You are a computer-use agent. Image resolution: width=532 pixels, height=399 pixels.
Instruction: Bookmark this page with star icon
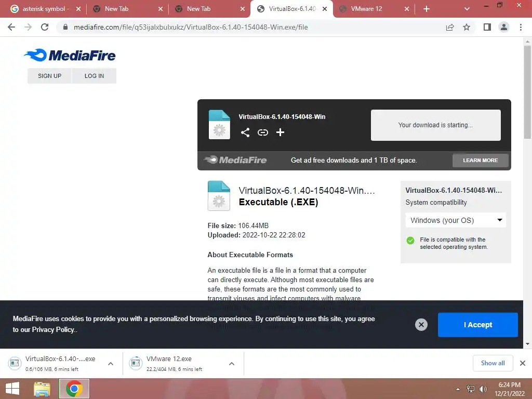(x=467, y=27)
